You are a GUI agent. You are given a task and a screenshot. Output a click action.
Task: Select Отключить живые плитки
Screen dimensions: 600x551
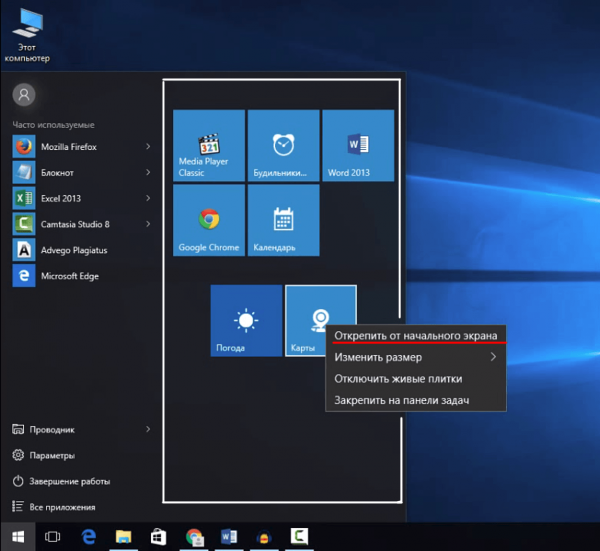pos(416,379)
